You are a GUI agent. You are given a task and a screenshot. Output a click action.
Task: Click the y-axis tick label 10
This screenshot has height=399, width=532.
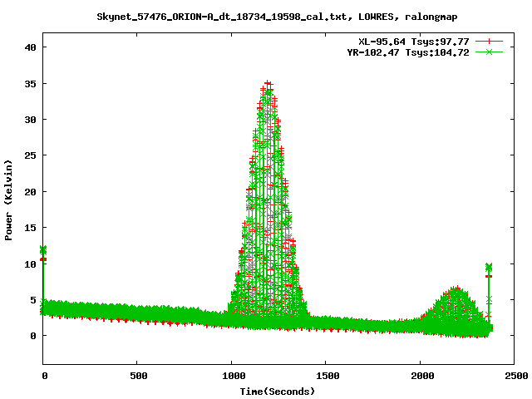tap(30, 264)
